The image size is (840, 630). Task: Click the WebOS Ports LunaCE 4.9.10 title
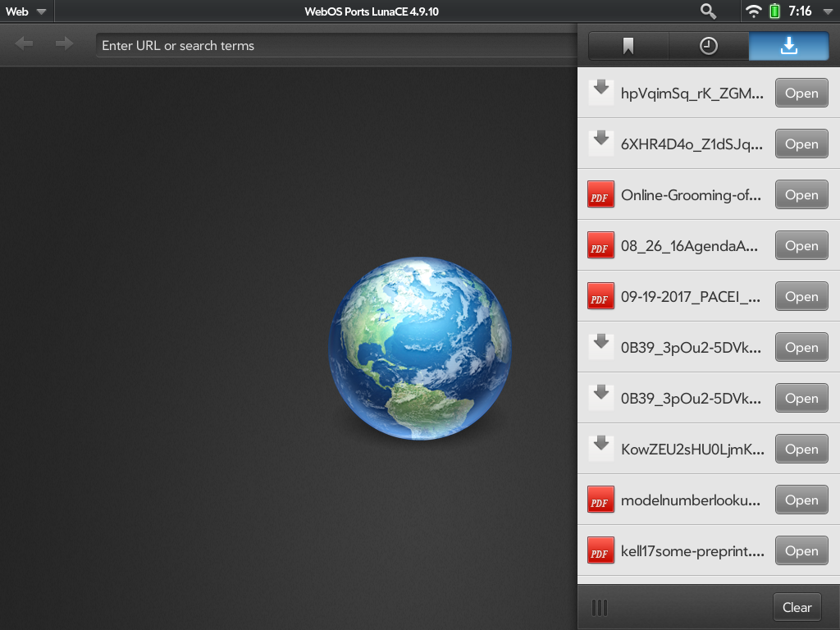click(372, 11)
